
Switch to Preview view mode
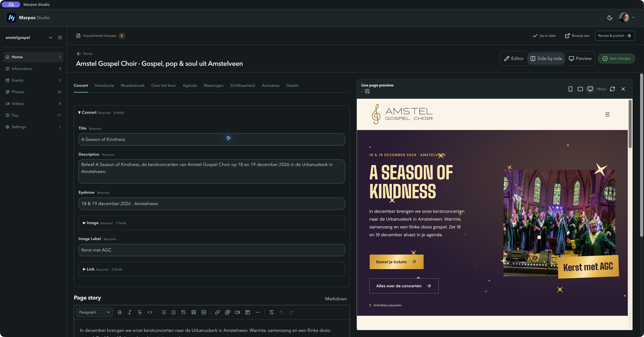pos(580,59)
